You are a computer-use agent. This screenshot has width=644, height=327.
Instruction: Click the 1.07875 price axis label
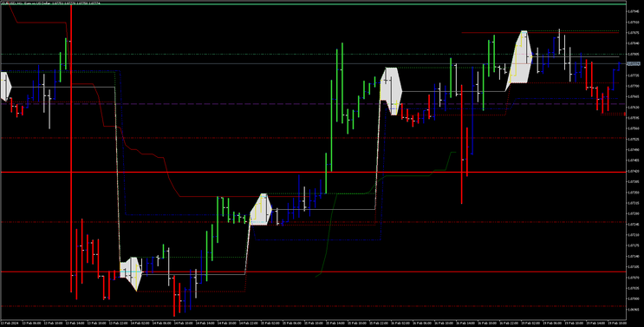coord(634,33)
